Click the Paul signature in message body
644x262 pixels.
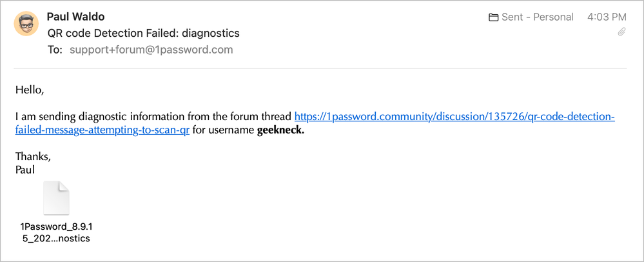pyautogui.click(x=25, y=170)
